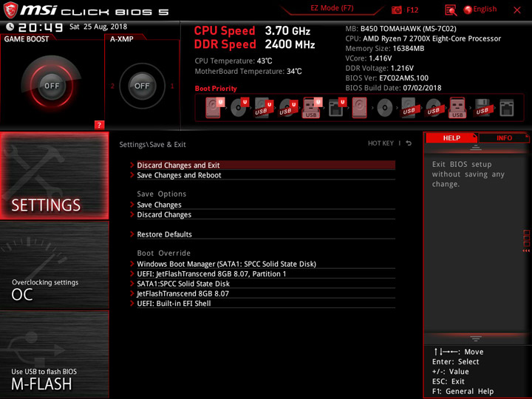This screenshot has width=532, height=399.
Task: Click the DDR Voltage 1.216V reading
Action: click(379, 68)
